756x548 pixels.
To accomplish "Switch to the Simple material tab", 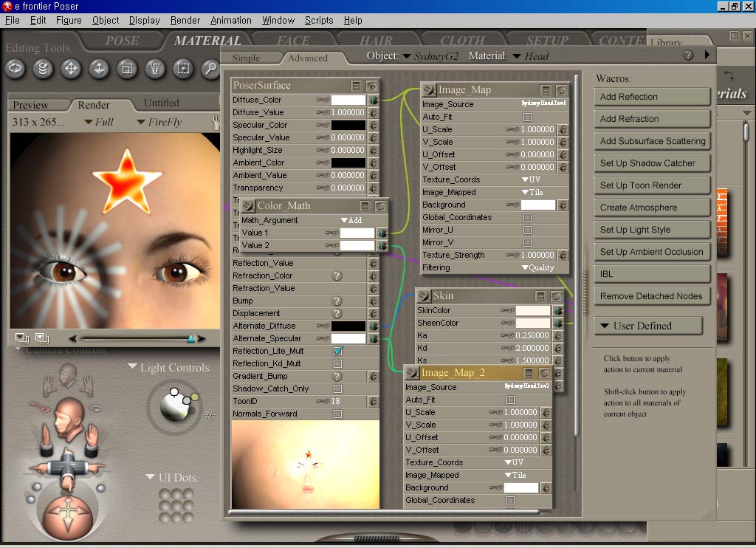I will 246,58.
